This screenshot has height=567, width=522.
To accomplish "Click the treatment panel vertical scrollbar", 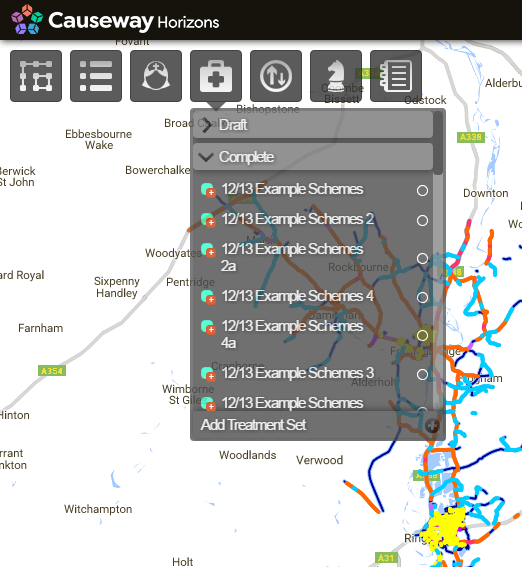I will (x=438, y=143).
